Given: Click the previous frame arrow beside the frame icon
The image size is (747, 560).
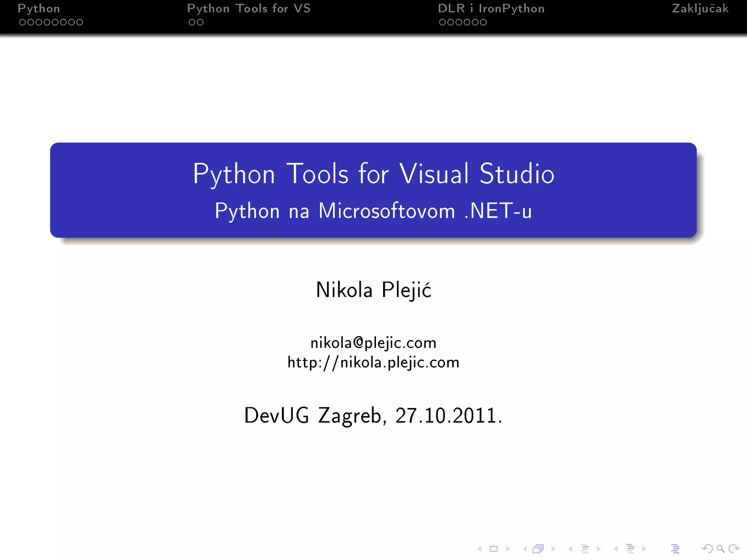Looking at the screenshot, I should click(x=525, y=549).
